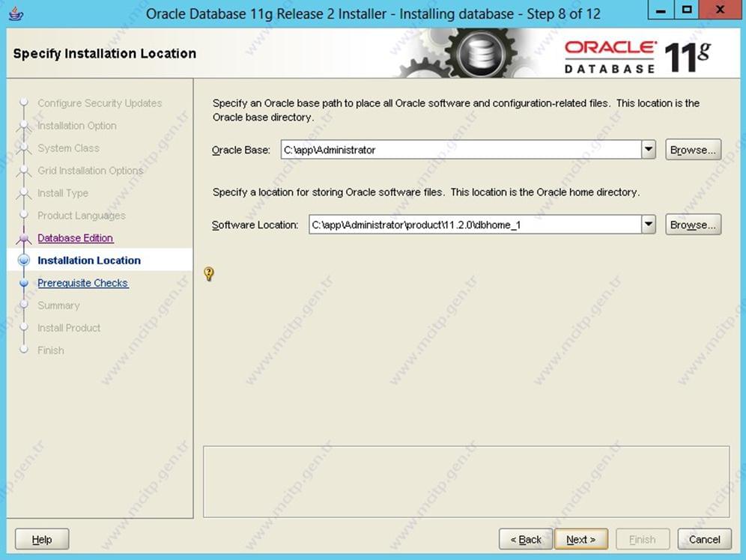Click the Prerequisite Checks step bullet icon
Screen dimensions: 746x560
24,283
